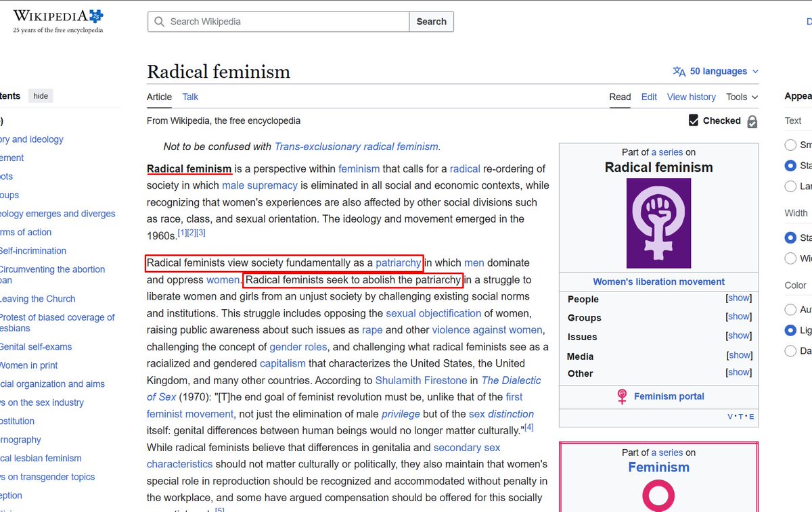Screen dimensions: 812x512
Task: Jump to Self-incrimination contents entry
Action: coord(33,250)
